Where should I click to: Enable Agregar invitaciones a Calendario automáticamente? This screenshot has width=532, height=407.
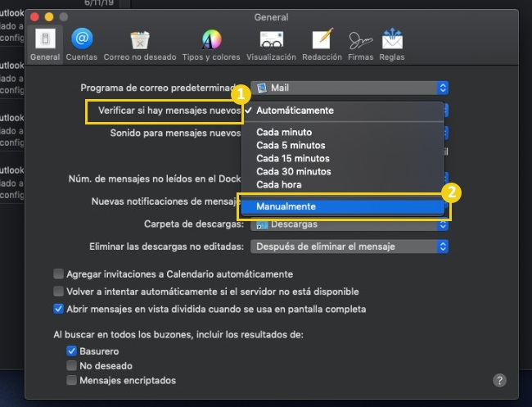pos(58,274)
